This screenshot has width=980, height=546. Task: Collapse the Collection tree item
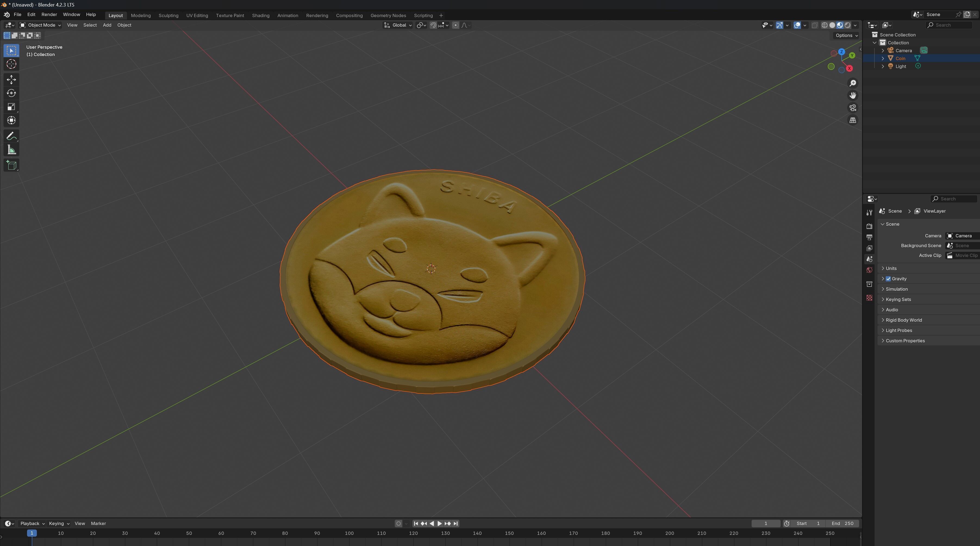click(x=875, y=43)
